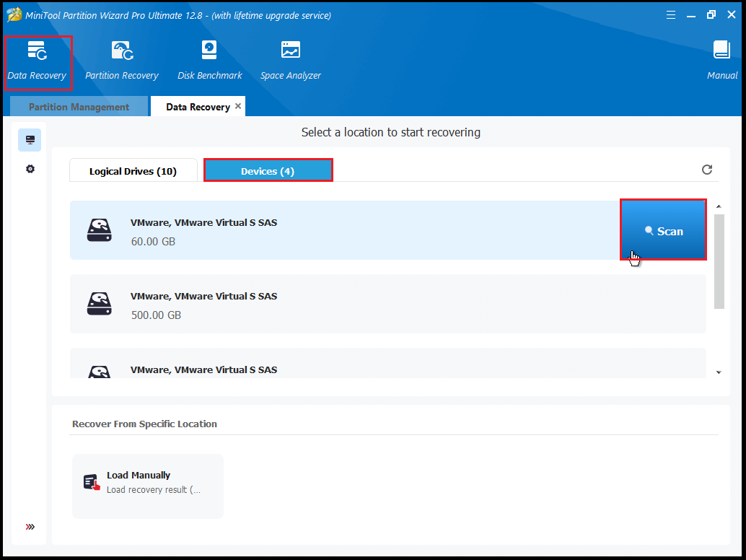Click the 60.00 GB size text
Viewport: 746px width, 560px height.
(x=153, y=241)
